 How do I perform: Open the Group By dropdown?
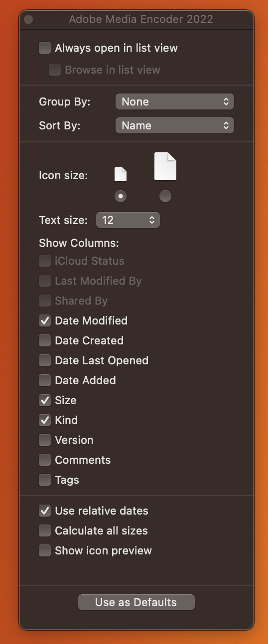coord(174,102)
